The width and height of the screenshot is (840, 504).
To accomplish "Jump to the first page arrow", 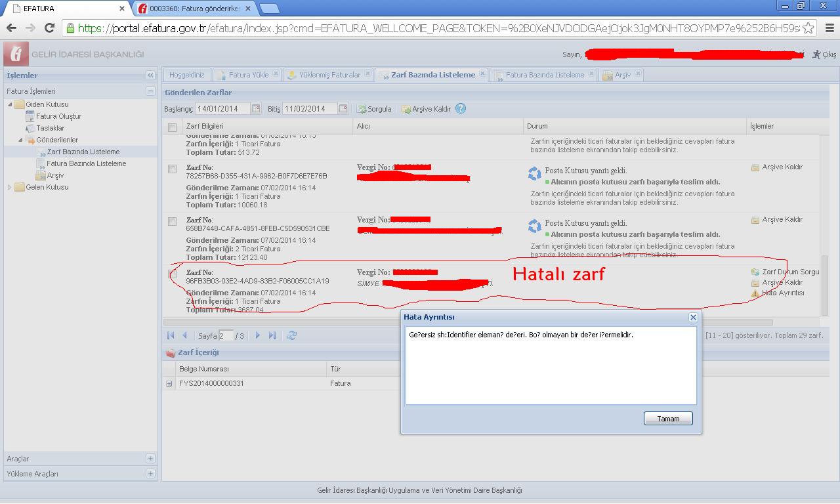I will coord(171,335).
